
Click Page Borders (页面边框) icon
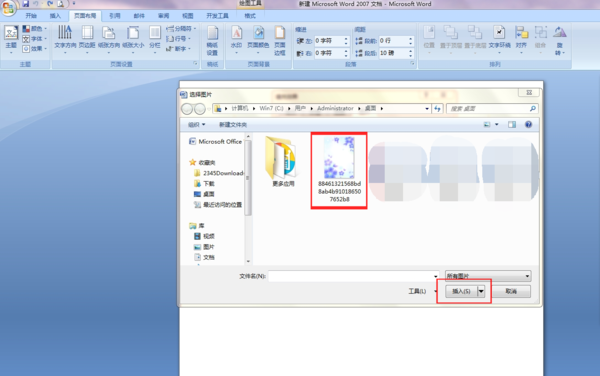(280, 41)
